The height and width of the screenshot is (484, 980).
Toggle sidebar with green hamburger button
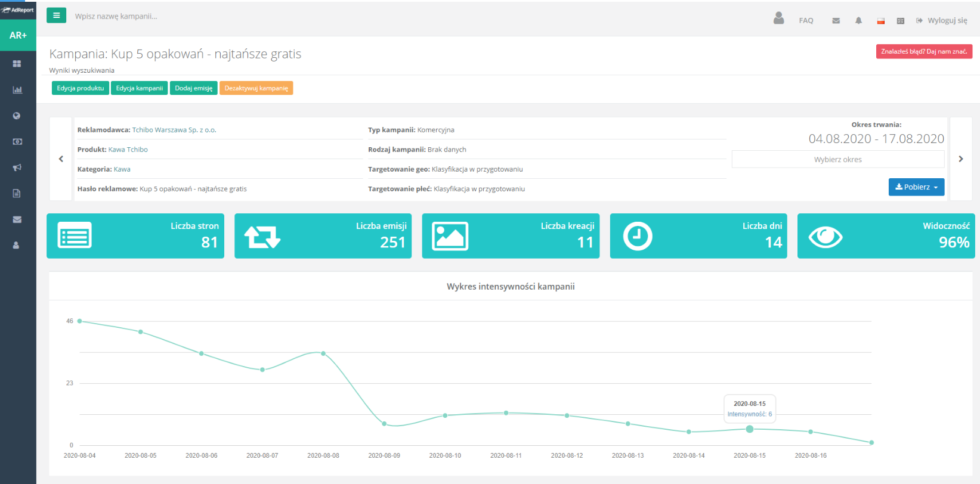pos(56,15)
